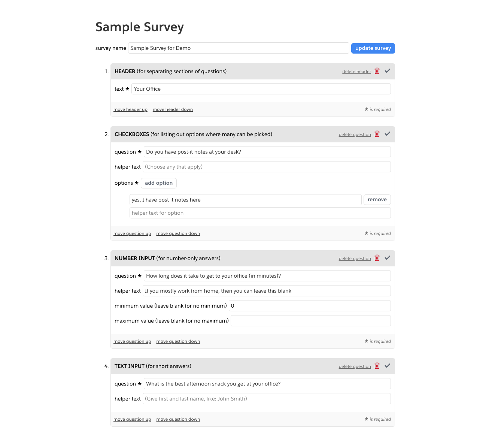Click the add option button
504x435 pixels.
tap(158, 183)
